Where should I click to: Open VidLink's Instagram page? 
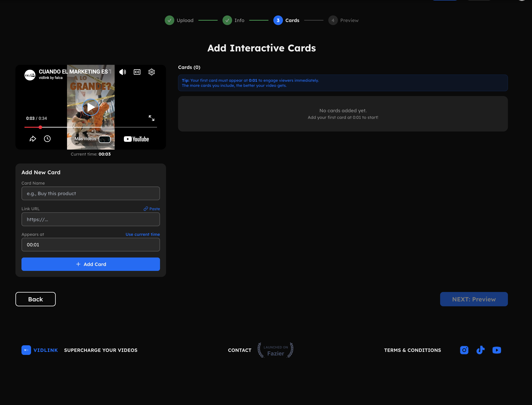point(464,350)
